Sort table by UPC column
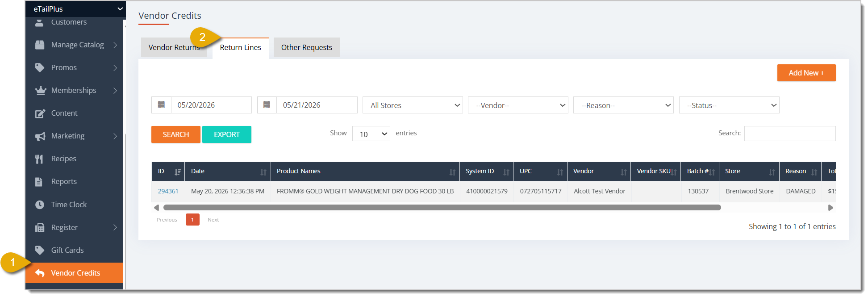The image size is (868, 297). 540,172
